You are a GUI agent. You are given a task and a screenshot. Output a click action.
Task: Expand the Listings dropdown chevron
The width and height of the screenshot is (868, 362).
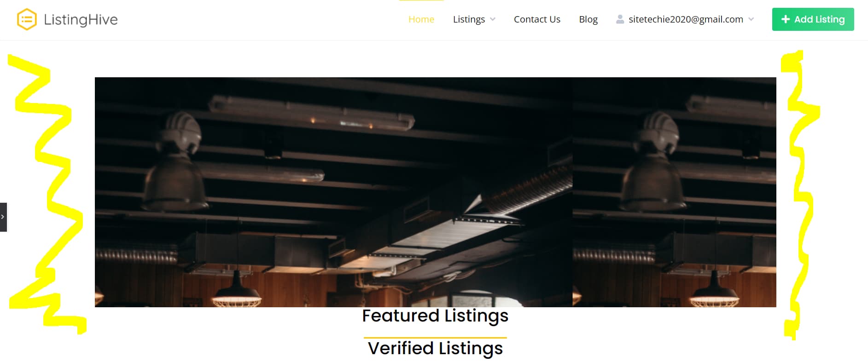(493, 19)
